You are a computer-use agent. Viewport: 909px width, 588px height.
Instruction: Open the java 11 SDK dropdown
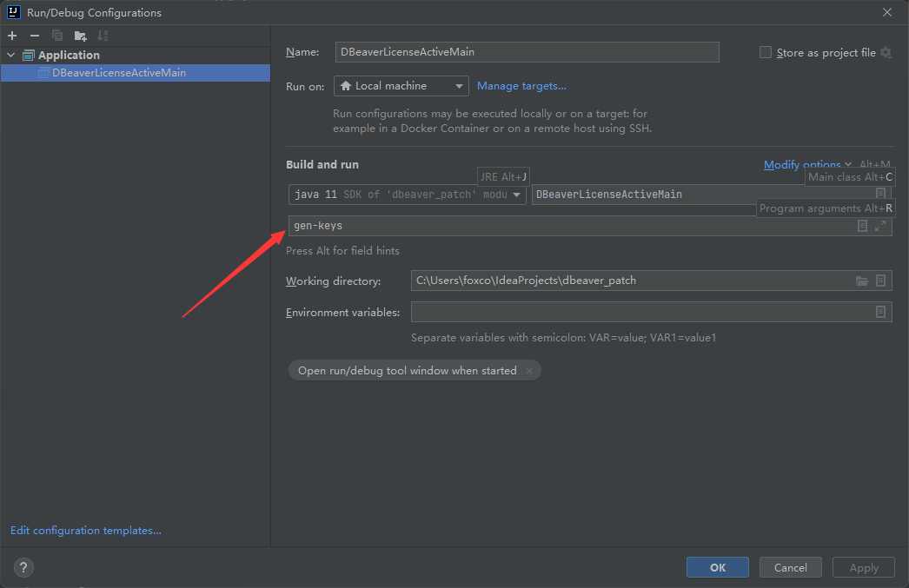tap(407, 195)
